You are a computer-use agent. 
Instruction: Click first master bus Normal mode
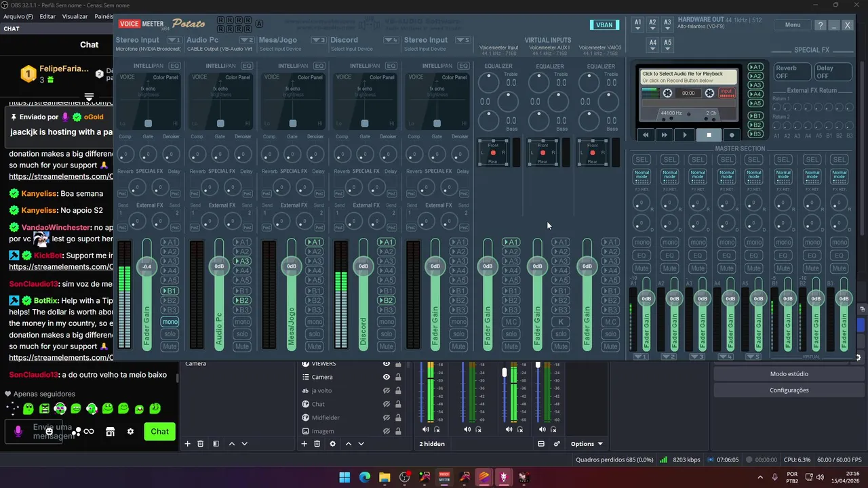point(642,176)
